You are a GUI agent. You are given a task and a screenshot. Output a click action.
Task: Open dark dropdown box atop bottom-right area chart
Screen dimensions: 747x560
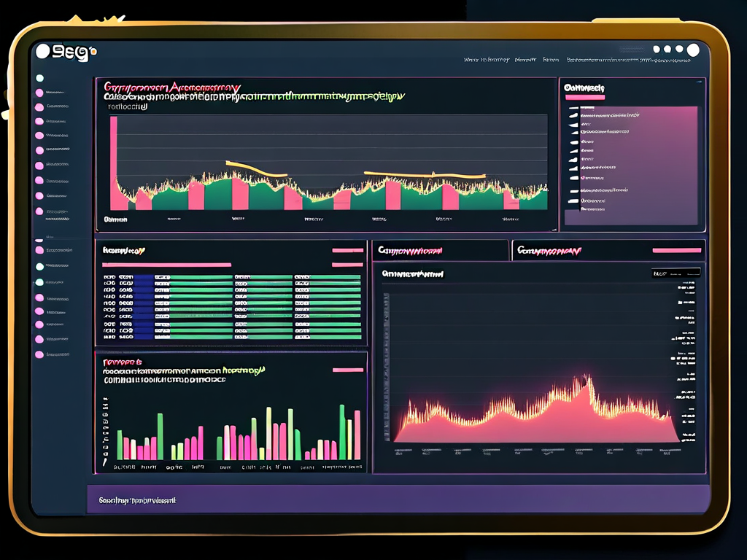coord(676,273)
